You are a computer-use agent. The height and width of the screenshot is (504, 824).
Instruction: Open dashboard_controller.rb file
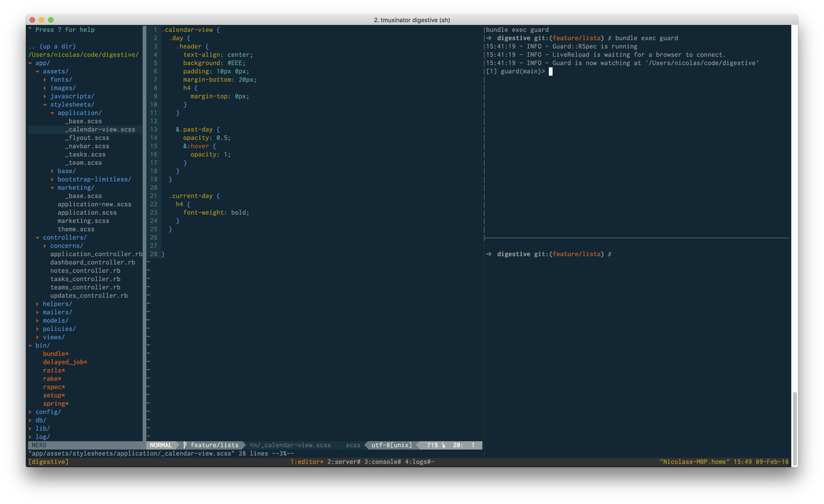click(93, 263)
